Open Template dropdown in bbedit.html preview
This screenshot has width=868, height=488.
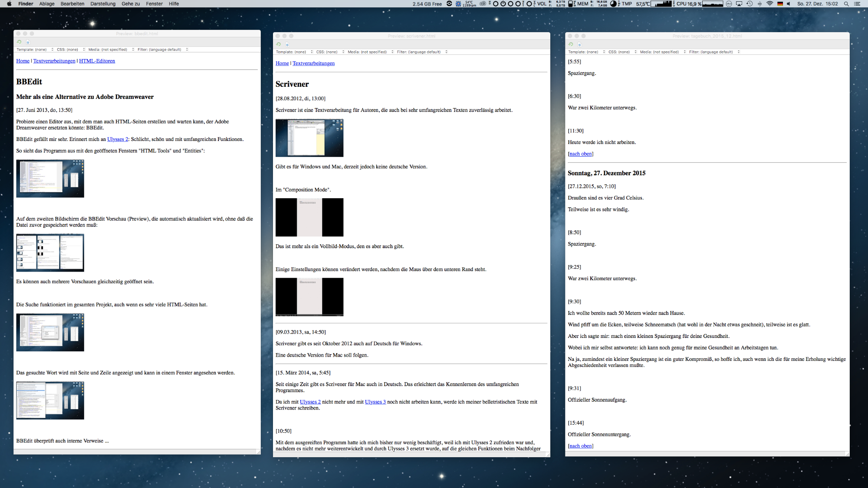pos(35,49)
